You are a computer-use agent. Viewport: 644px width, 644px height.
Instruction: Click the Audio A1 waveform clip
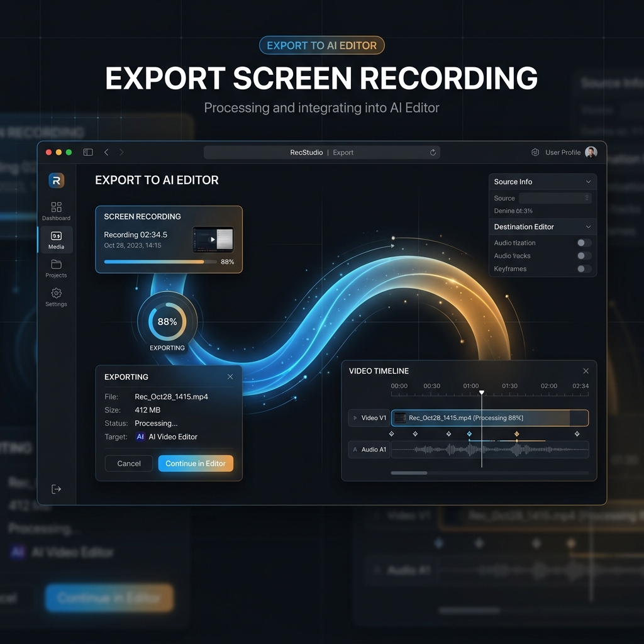click(x=489, y=450)
